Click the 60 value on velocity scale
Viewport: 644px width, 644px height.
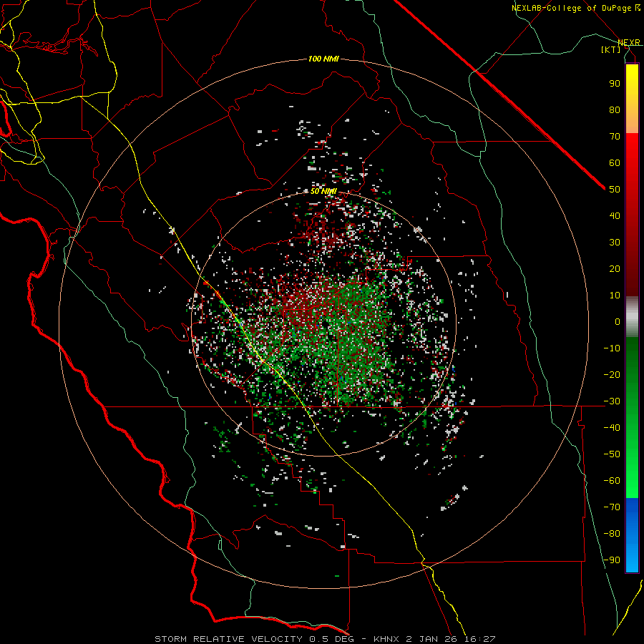tap(615, 163)
